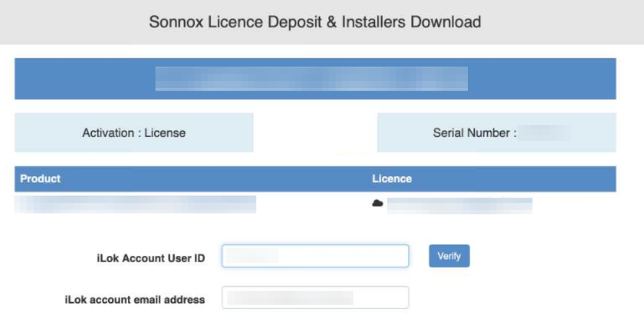Click the Verify button
This screenshot has width=644, height=318.
click(449, 256)
